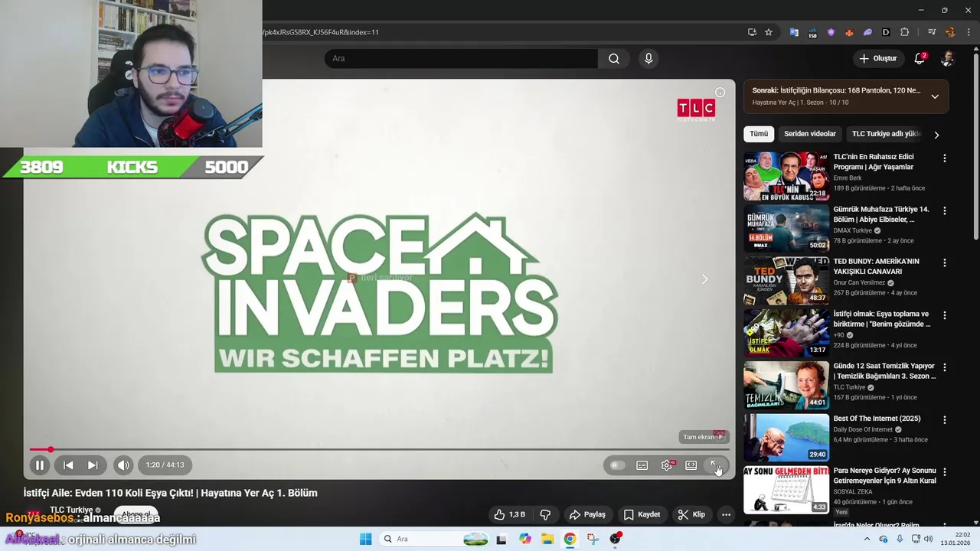
Task: Open the TLC Turkiye channel link
Action: pyautogui.click(x=71, y=510)
